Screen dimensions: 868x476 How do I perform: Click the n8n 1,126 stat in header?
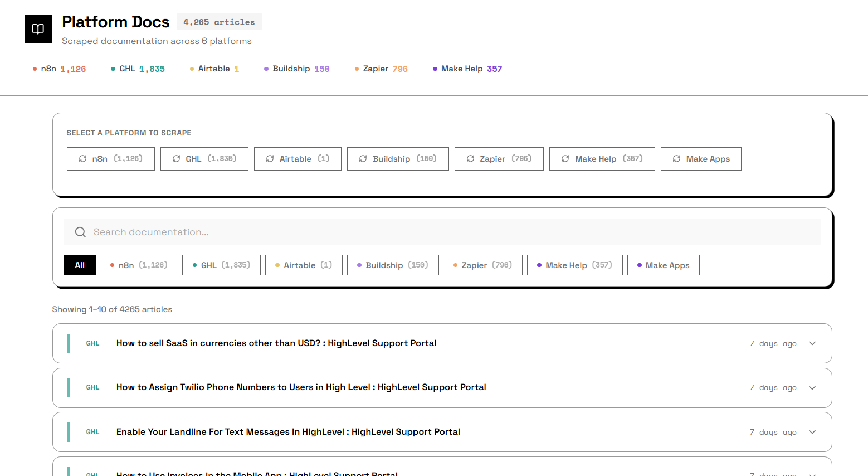[59, 69]
